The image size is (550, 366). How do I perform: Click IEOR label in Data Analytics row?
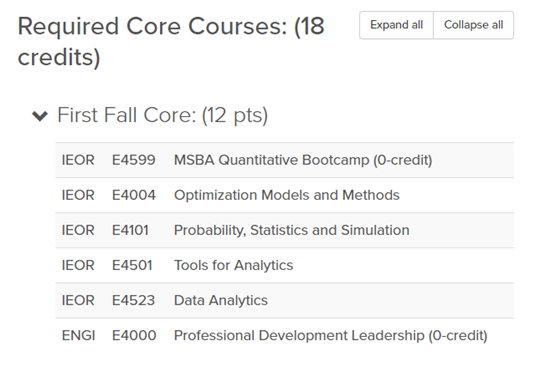tap(78, 300)
